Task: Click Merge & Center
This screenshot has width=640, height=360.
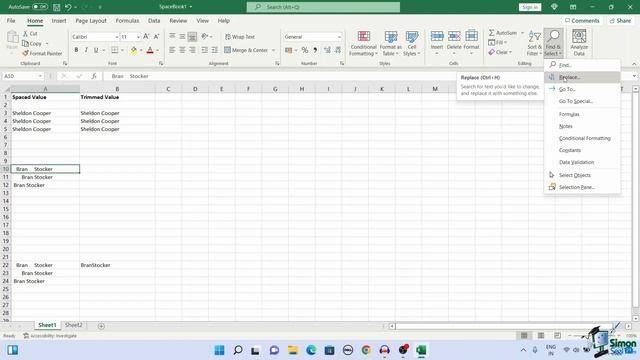Action: click(x=246, y=50)
